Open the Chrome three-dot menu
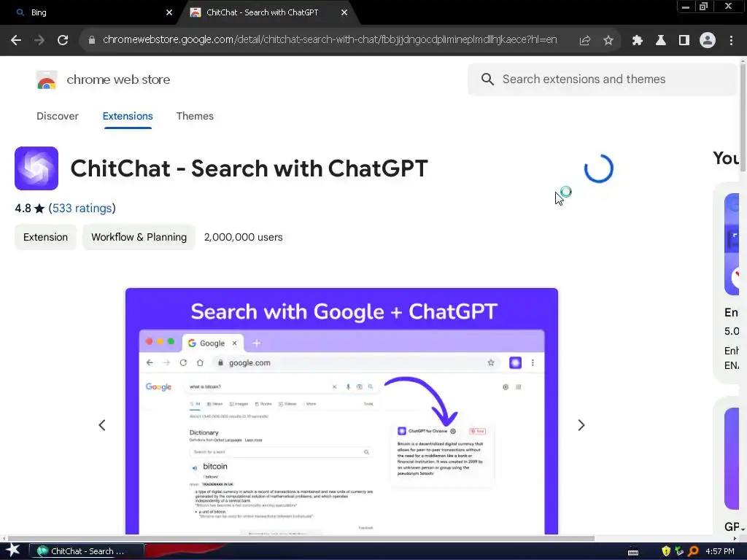747x560 pixels. (x=731, y=41)
